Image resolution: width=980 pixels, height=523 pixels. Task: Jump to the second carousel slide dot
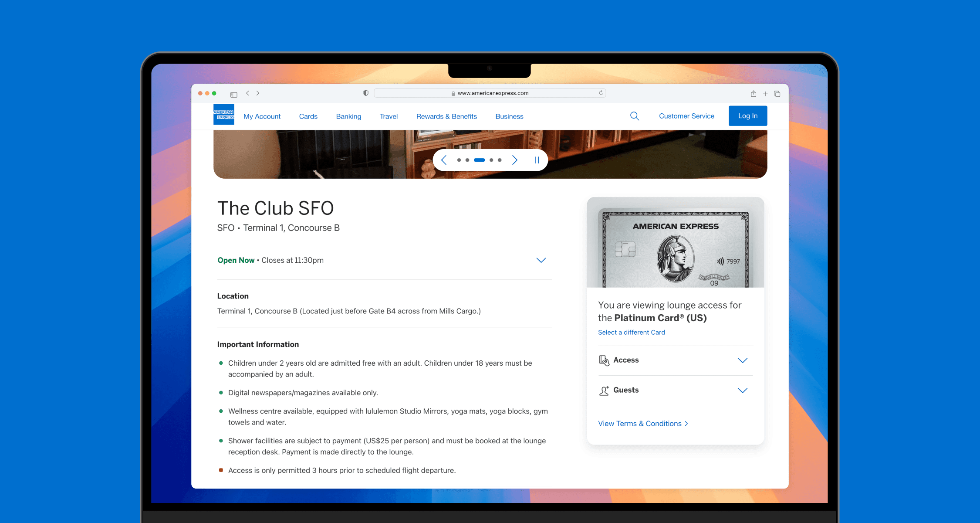(x=467, y=160)
